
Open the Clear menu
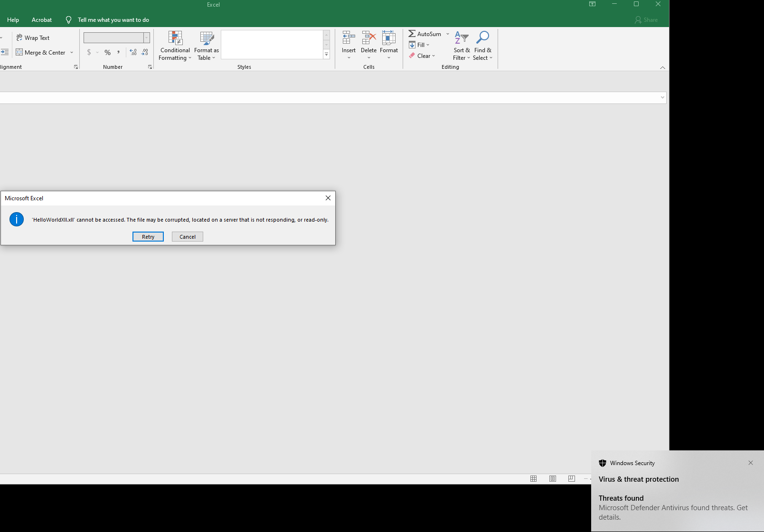pyautogui.click(x=422, y=56)
